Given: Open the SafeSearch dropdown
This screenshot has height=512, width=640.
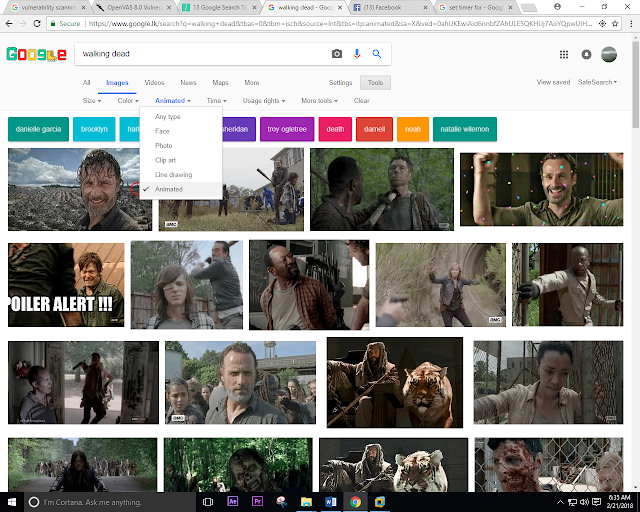Looking at the screenshot, I should coord(597,82).
